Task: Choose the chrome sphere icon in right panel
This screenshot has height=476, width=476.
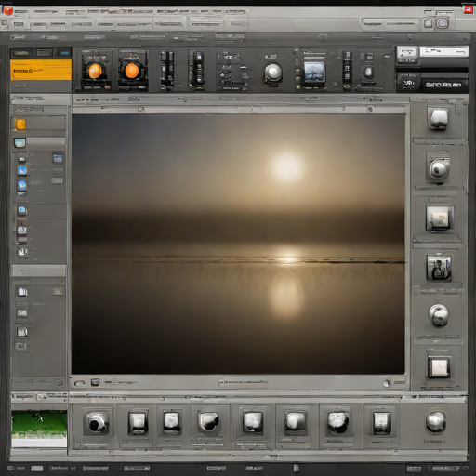Action: tap(439, 314)
